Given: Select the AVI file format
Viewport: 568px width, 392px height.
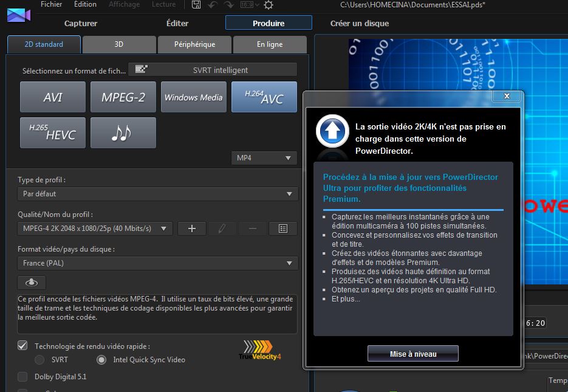Looking at the screenshot, I should 53,97.
